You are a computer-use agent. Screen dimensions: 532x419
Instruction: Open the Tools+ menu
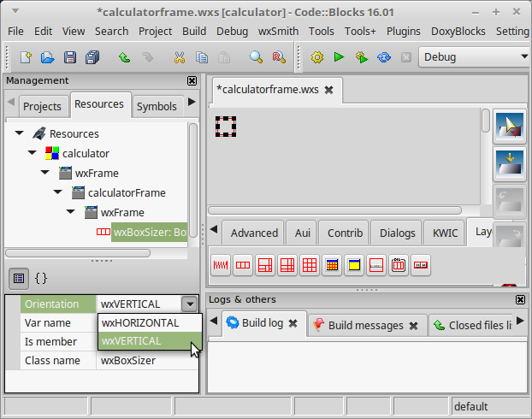click(x=360, y=32)
